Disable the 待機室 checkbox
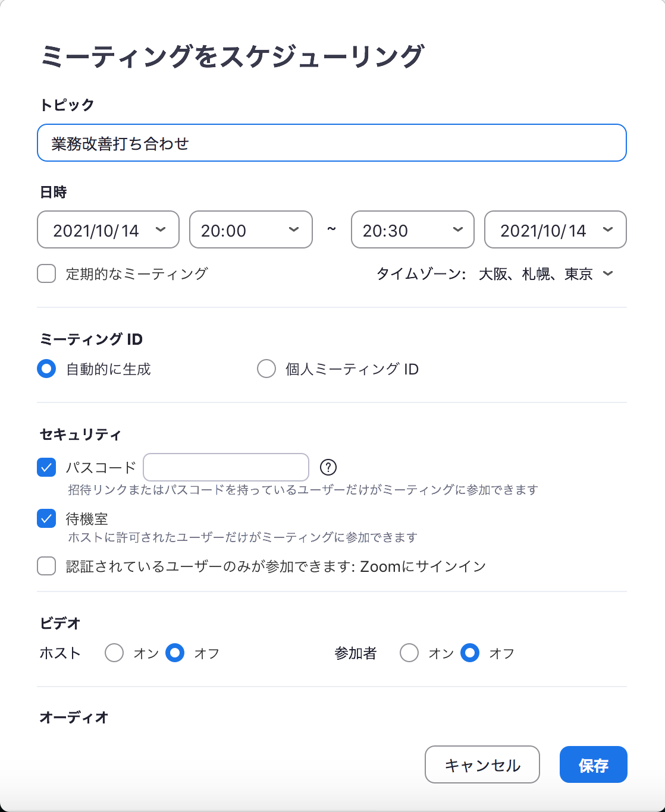Image resolution: width=665 pixels, height=812 pixels. coord(46,518)
